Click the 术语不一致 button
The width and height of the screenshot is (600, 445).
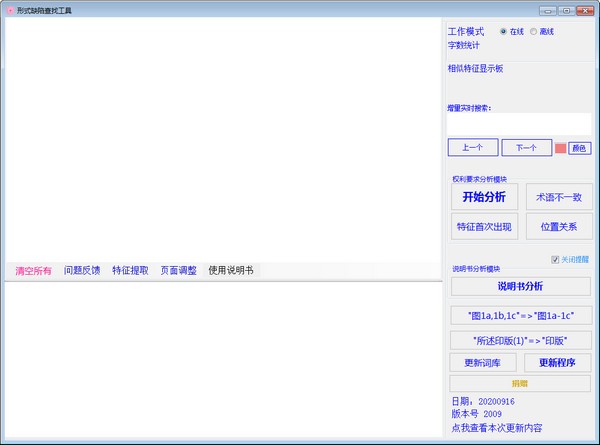(x=559, y=197)
